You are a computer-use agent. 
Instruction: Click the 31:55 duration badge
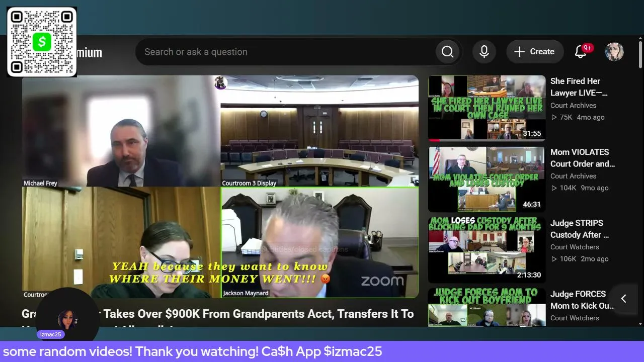(x=532, y=133)
